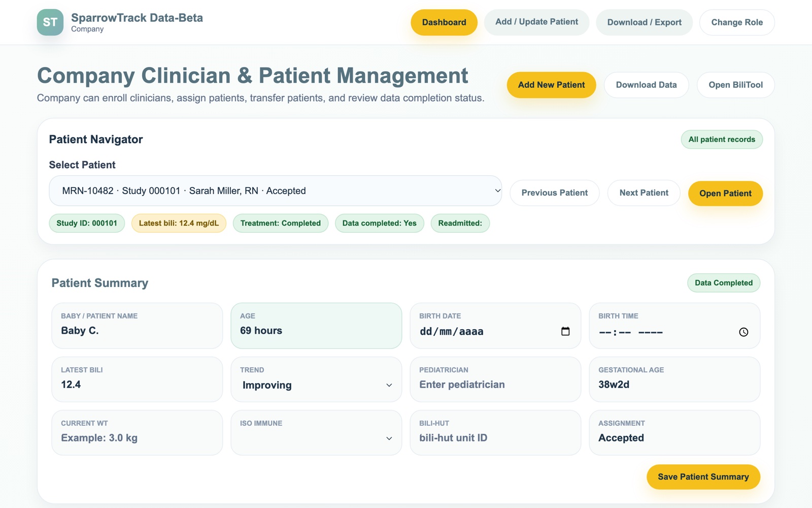Click the Add New Patient button
This screenshot has width=812, height=508.
(551, 85)
